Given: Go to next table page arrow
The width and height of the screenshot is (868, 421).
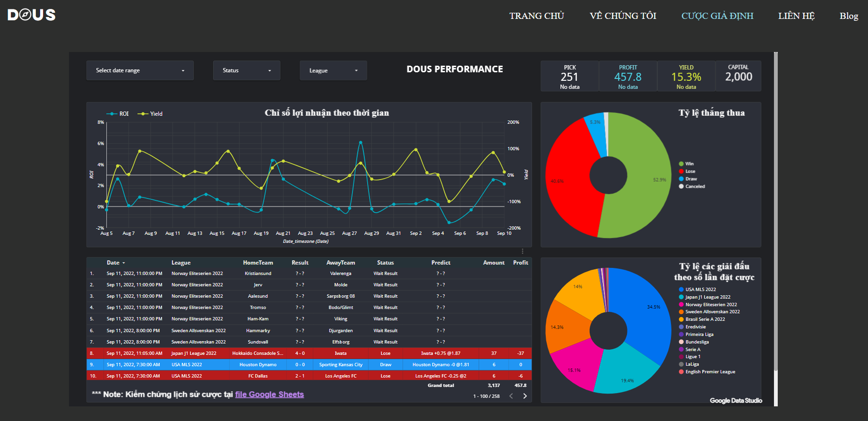Looking at the screenshot, I should [525, 396].
